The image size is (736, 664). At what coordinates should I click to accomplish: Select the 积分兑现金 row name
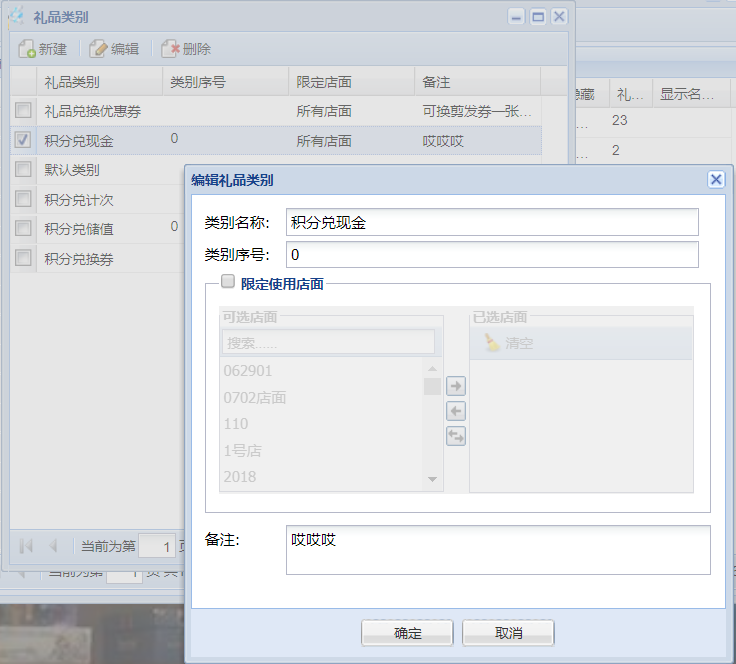click(79, 141)
